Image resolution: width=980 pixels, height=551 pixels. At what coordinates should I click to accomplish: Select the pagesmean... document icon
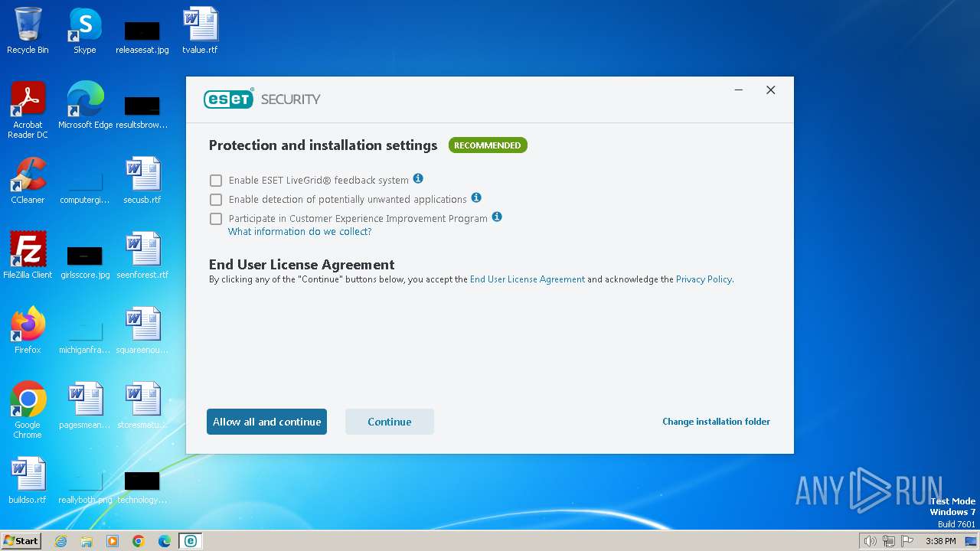tap(85, 406)
